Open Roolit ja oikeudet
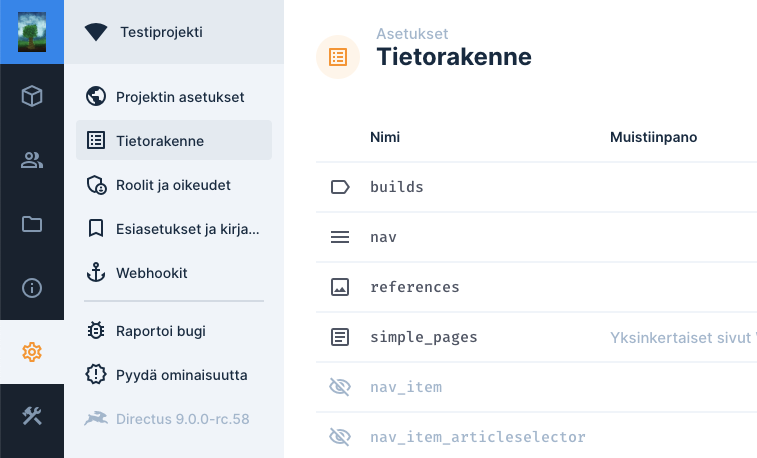757x458 pixels. (174, 185)
